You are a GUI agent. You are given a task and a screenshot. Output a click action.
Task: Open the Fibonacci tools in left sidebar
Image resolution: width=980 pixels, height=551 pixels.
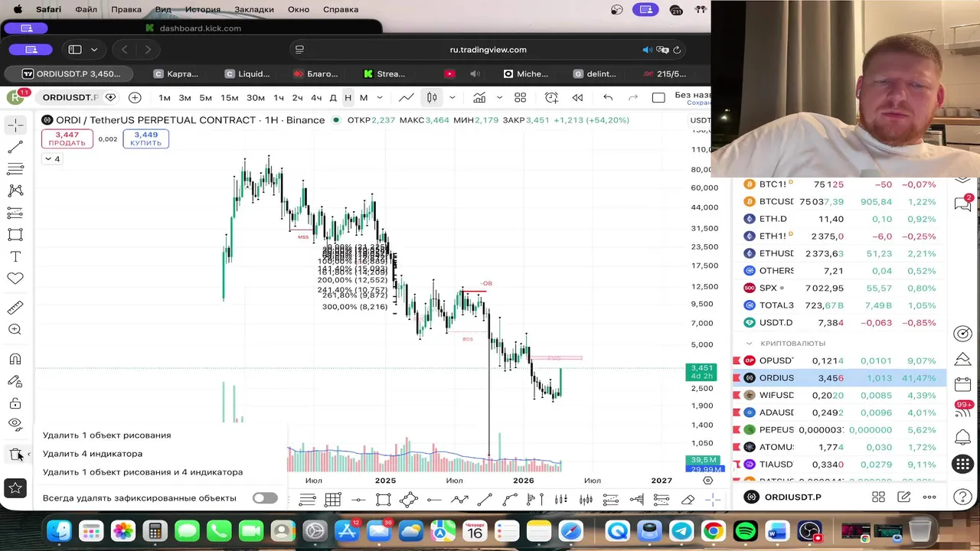click(x=15, y=169)
